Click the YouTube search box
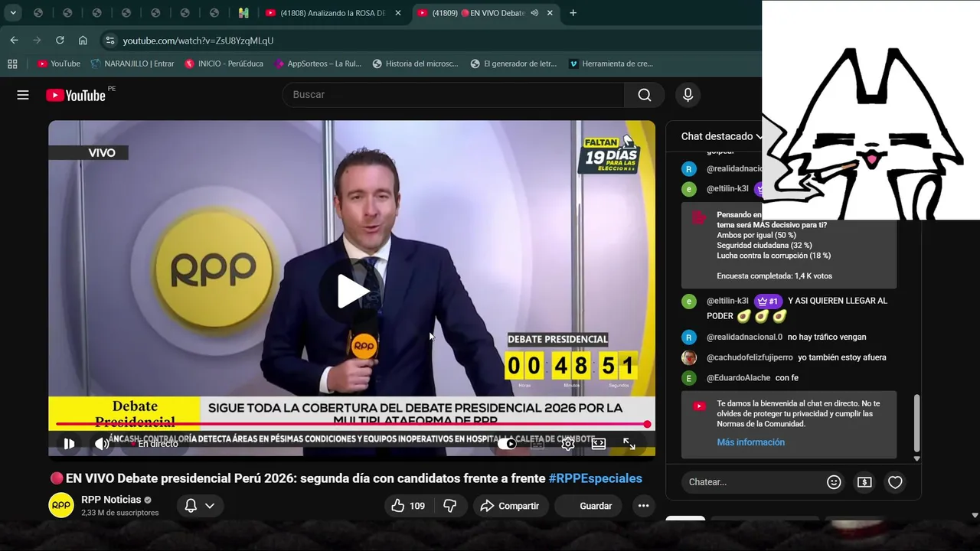The width and height of the screenshot is (980, 551). point(453,95)
